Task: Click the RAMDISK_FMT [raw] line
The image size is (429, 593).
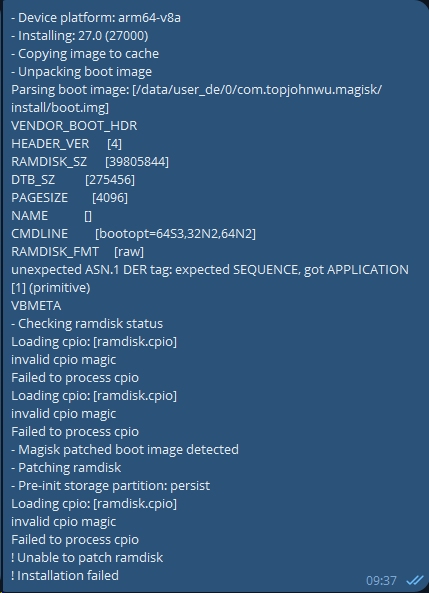Action: [x=78, y=251]
